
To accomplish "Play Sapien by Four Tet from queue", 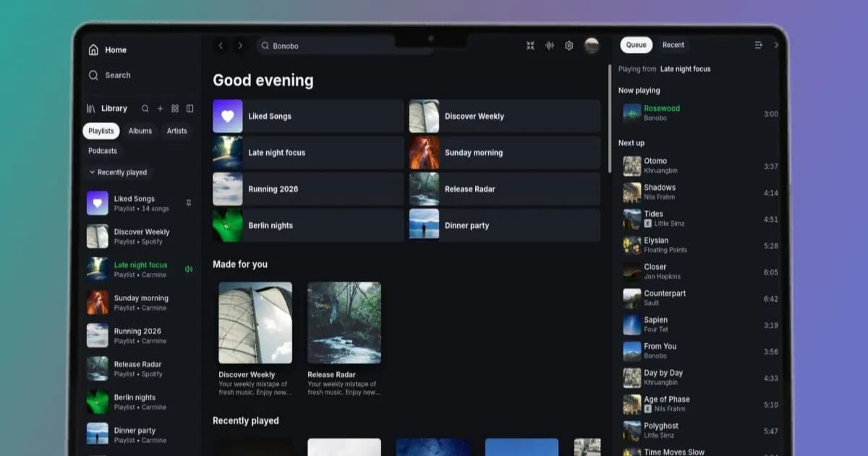I will tap(700, 325).
